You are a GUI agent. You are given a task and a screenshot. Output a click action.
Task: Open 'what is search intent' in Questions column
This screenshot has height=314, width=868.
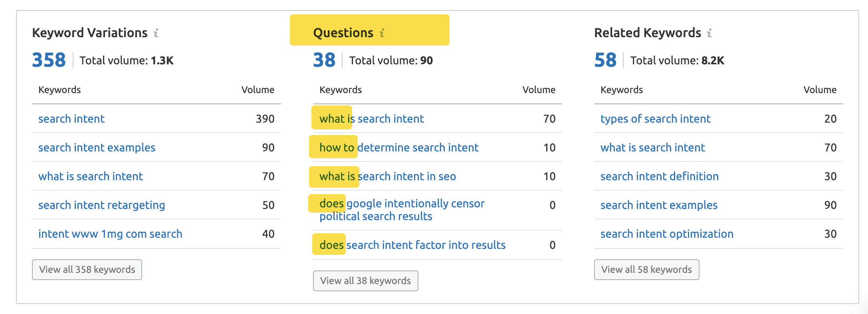pyautogui.click(x=371, y=119)
